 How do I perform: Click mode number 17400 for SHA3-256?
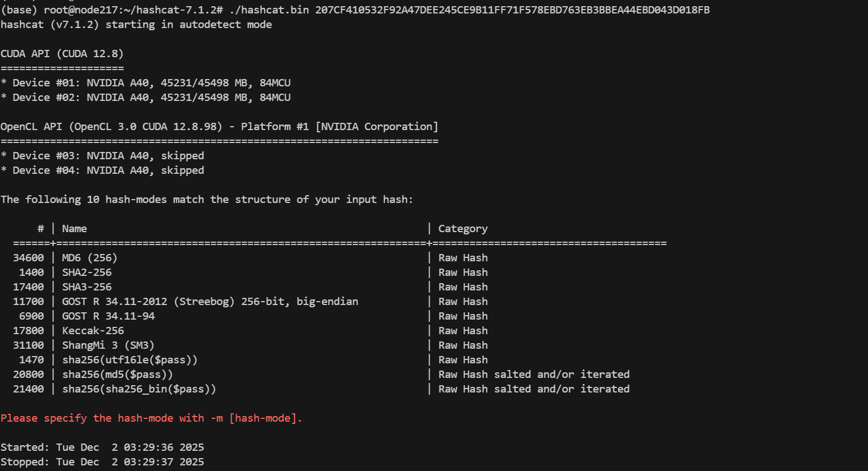(x=29, y=287)
